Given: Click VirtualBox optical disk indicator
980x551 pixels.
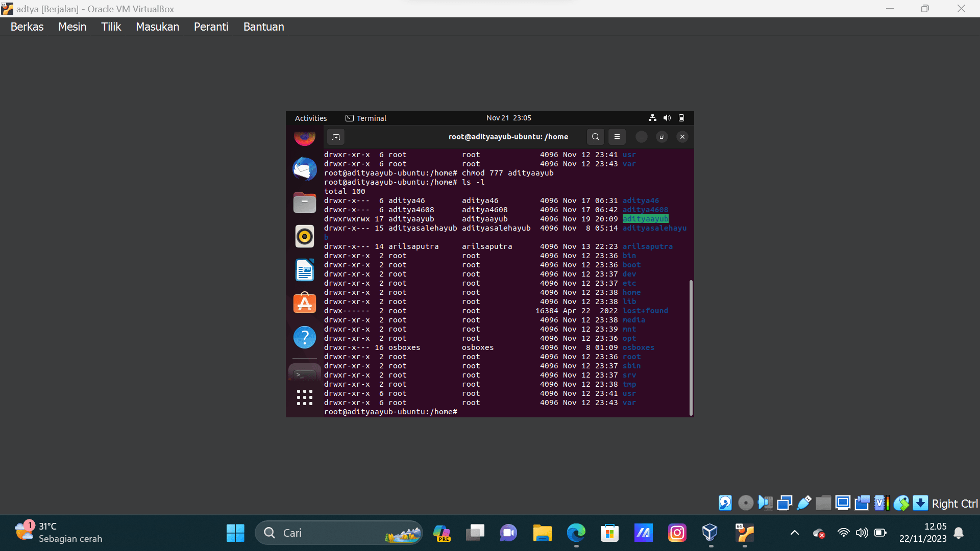Looking at the screenshot, I should click(x=746, y=503).
